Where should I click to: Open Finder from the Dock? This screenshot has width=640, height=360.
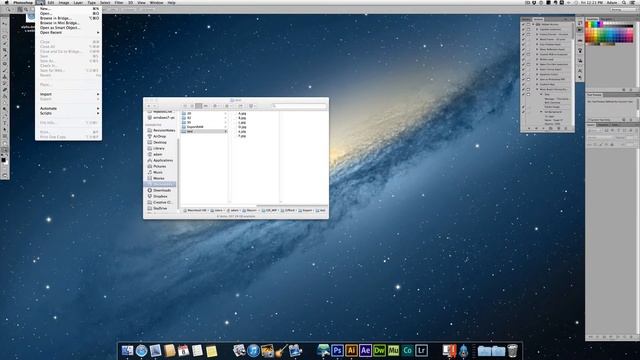tap(127, 350)
